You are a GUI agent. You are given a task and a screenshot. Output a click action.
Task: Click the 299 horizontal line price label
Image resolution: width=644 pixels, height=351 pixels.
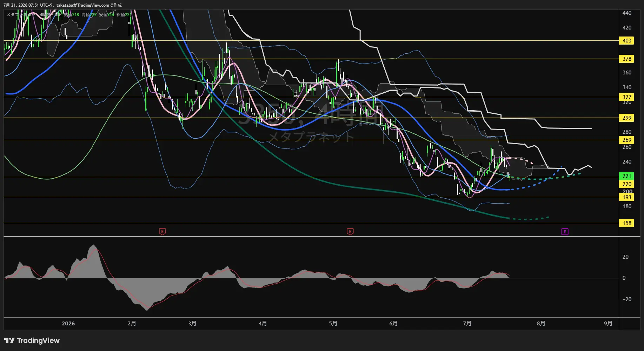point(626,118)
